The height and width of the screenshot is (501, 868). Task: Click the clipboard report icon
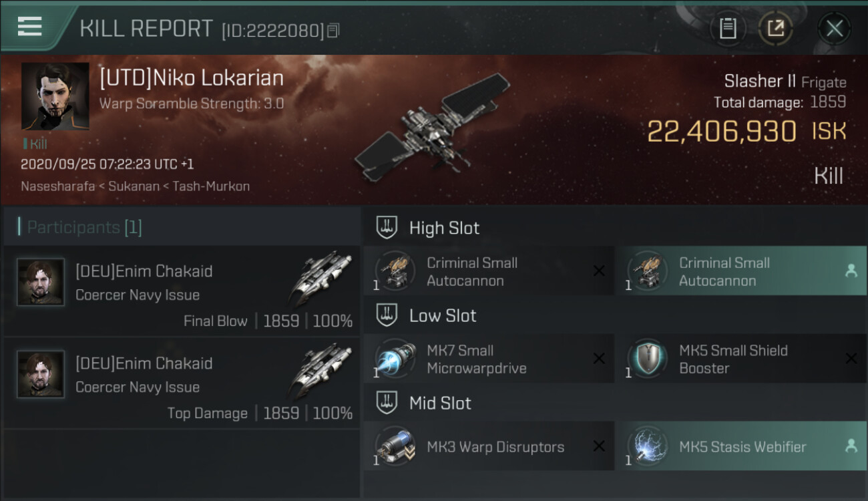click(x=728, y=29)
